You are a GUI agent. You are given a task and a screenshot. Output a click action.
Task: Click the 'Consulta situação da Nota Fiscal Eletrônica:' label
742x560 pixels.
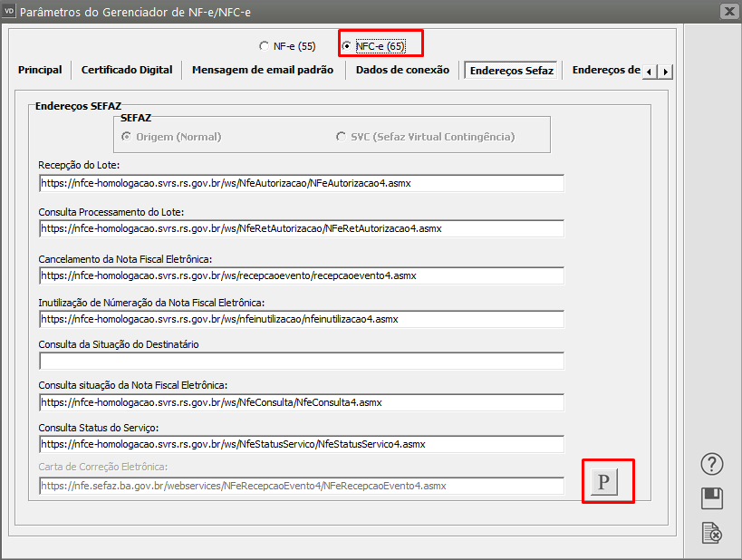pyautogui.click(x=133, y=385)
